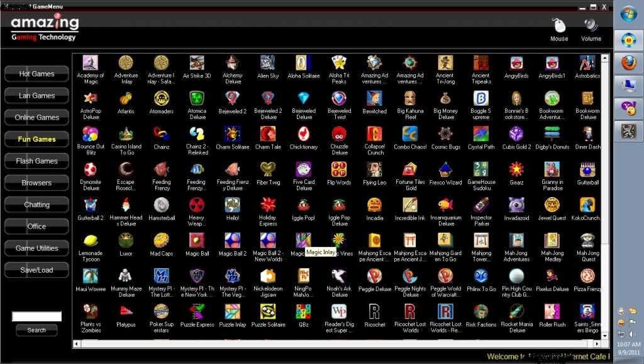This screenshot has height=364, width=644.
Task: Launch the Luxor game
Action: [126, 241]
